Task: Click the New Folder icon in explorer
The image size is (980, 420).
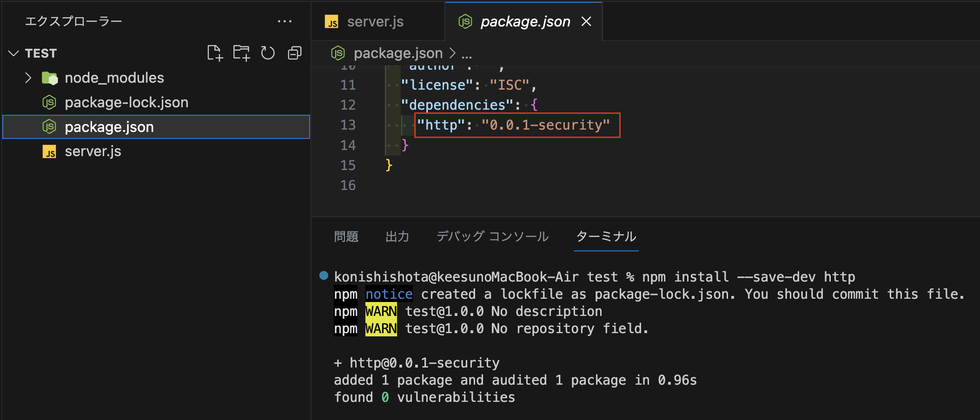Action: coord(241,53)
